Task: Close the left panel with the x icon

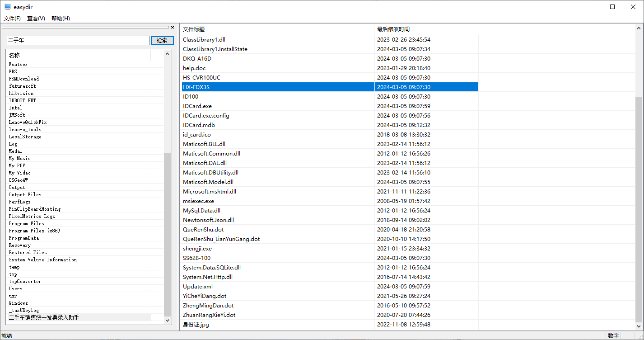Action: point(172,28)
